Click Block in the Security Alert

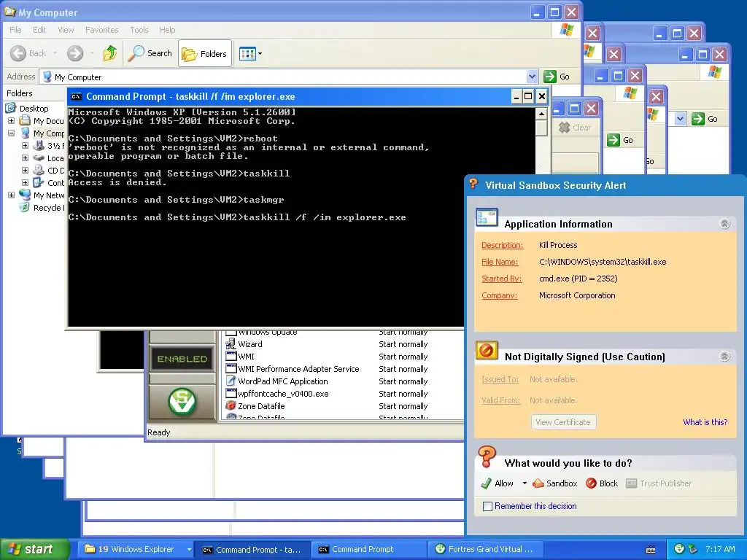[x=602, y=483]
